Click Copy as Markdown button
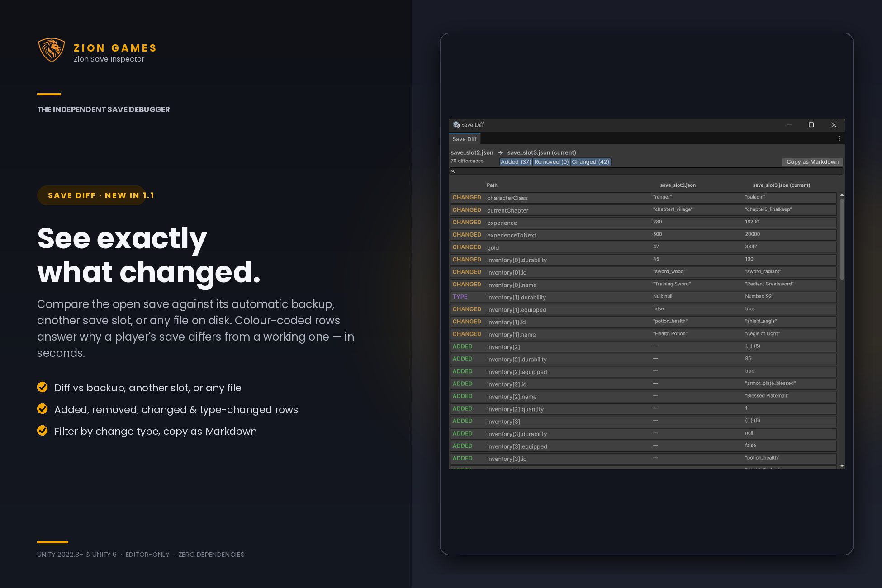Screen dimensions: 882x588 click(812, 162)
